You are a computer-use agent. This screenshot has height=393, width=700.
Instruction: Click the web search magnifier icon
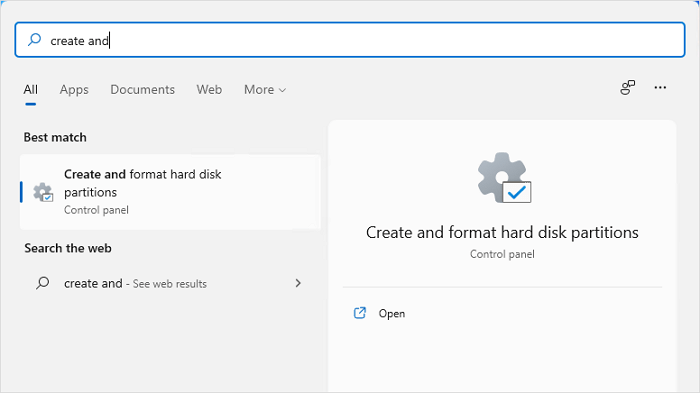coord(43,283)
